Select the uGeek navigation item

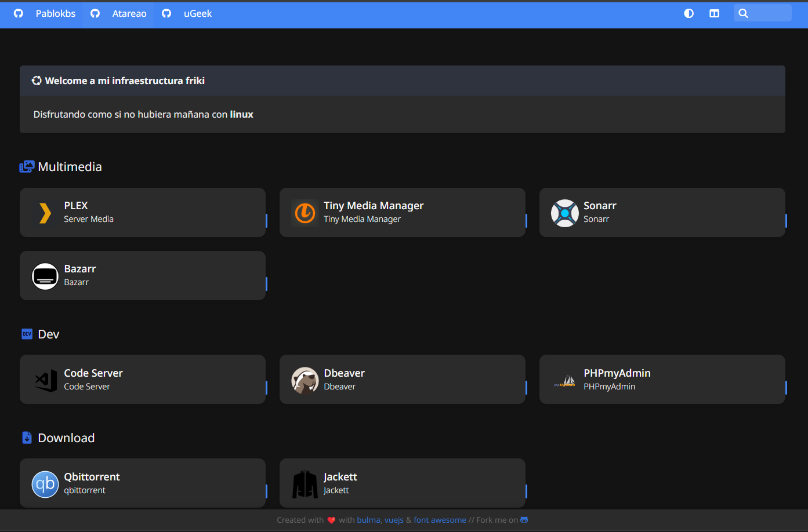coord(197,13)
